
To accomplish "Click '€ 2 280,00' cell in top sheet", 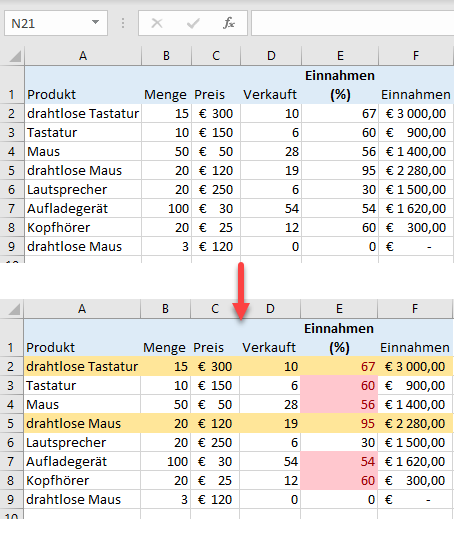I will coord(416,170).
